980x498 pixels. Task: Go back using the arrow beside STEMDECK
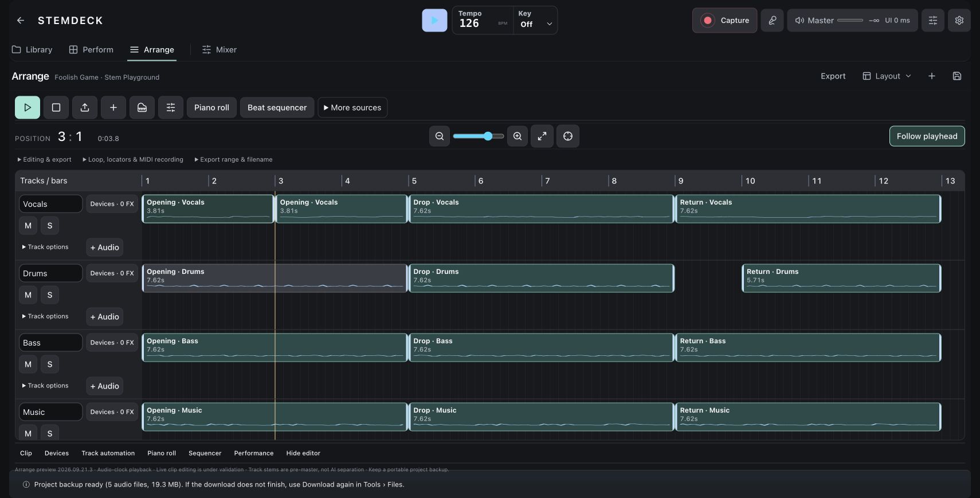(21, 21)
